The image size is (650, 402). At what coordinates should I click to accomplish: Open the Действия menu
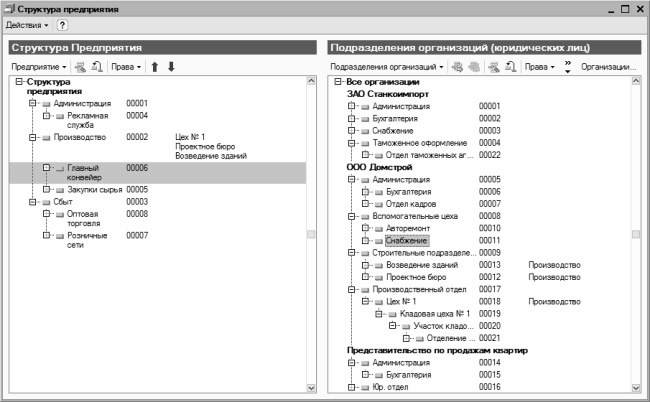point(26,23)
